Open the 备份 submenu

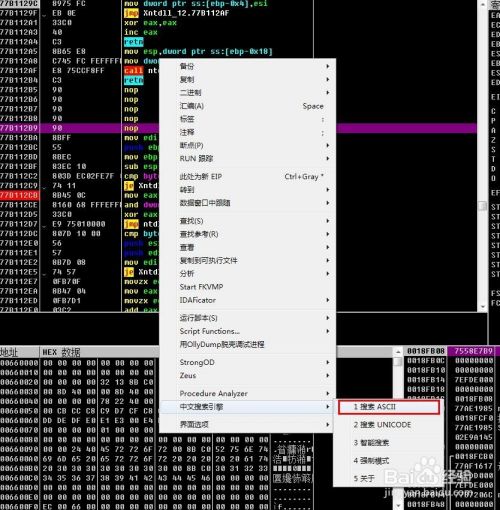tap(247, 66)
